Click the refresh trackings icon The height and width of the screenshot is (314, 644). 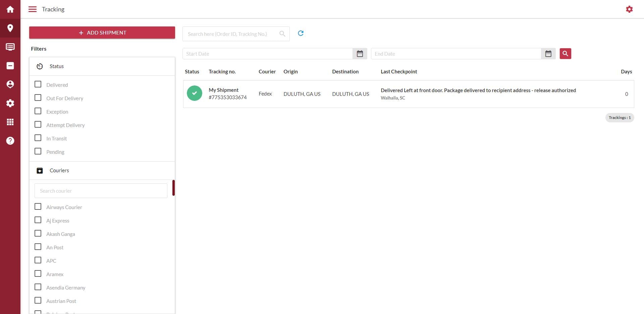pos(301,33)
